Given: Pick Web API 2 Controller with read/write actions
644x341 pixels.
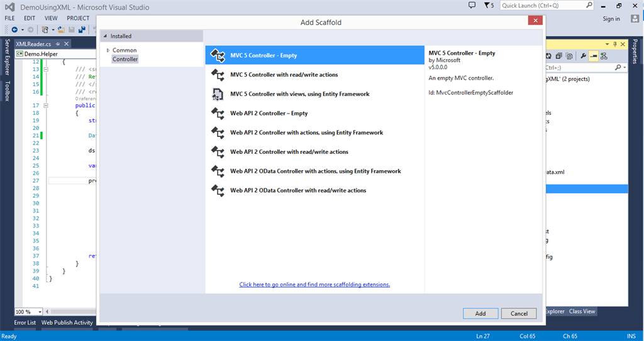Looking at the screenshot, I should click(x=314, y=152).
